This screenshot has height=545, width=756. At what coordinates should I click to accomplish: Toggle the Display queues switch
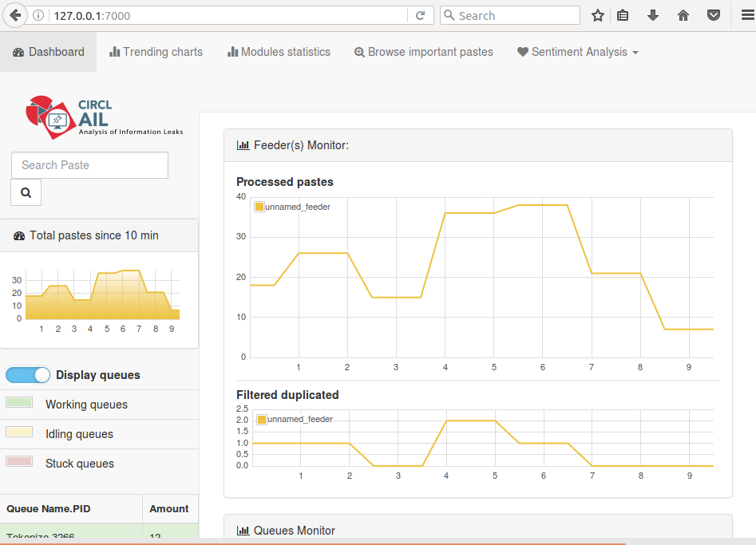click(x=28, y=375)
